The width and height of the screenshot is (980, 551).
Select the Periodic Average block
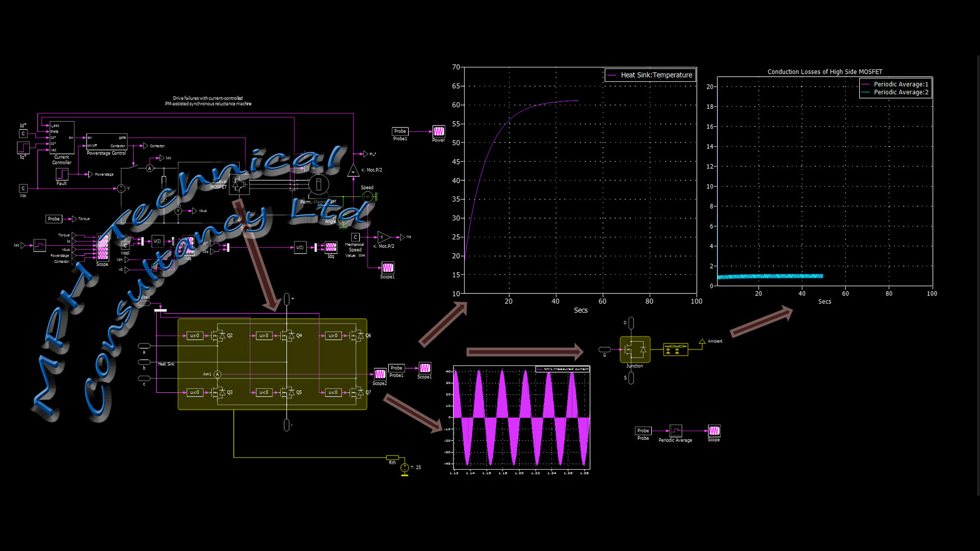(x=675, y=431)
